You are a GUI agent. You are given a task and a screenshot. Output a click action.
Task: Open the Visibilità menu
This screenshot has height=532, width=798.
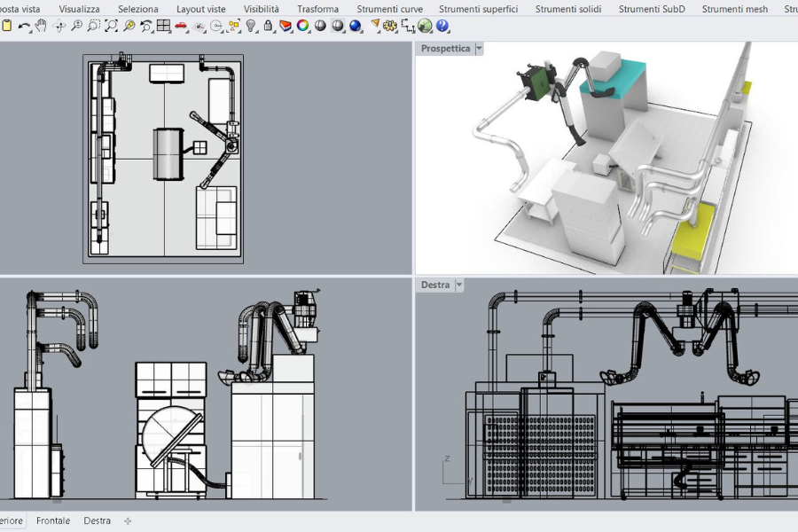[x=261, y=9]
